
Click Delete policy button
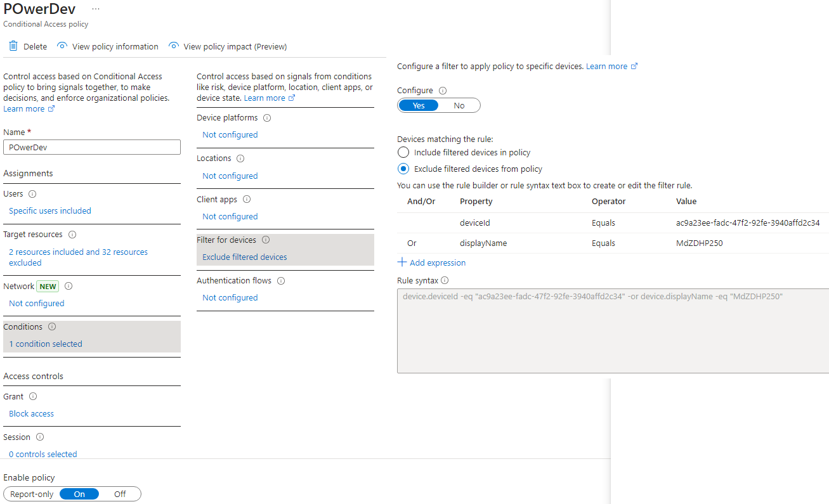pos(28,46)
